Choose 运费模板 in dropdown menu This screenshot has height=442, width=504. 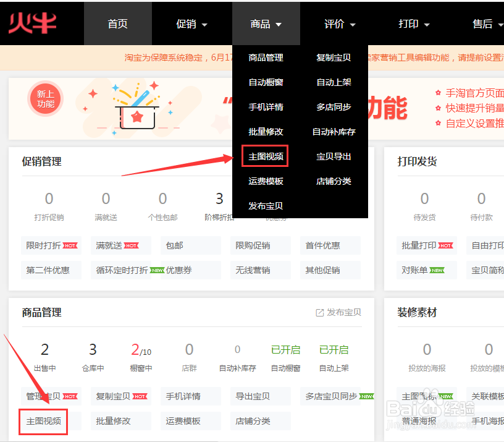(x=266, y=181)
